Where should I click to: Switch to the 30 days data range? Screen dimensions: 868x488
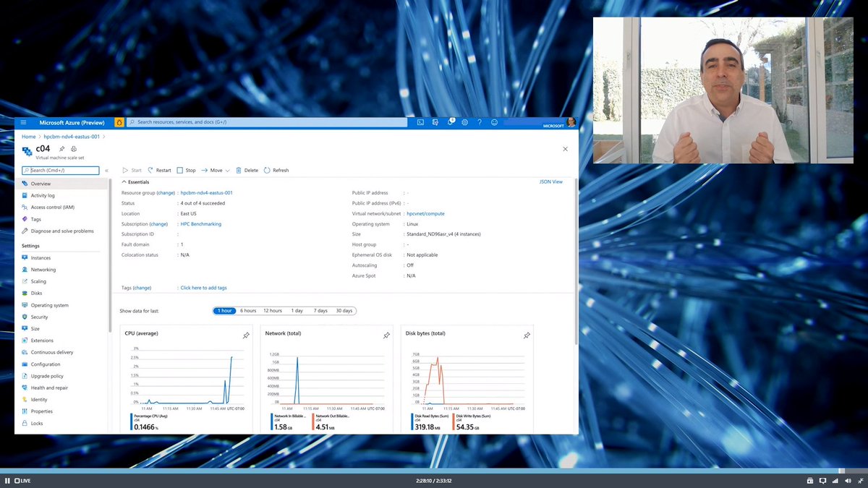point(344,310)
